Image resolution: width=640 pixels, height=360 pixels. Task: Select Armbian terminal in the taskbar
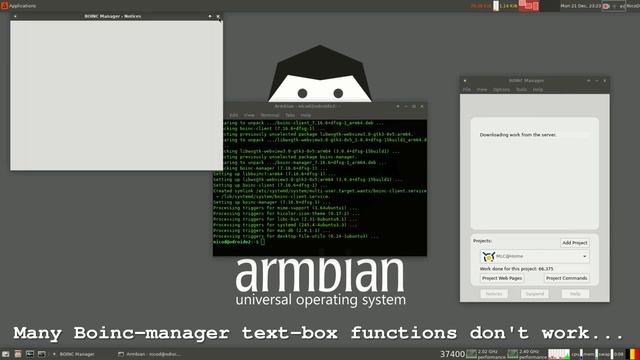pos(149,354)
